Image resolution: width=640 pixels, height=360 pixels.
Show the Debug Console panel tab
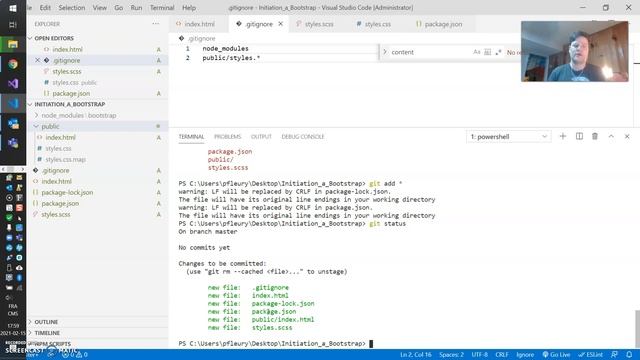point(302,137)
